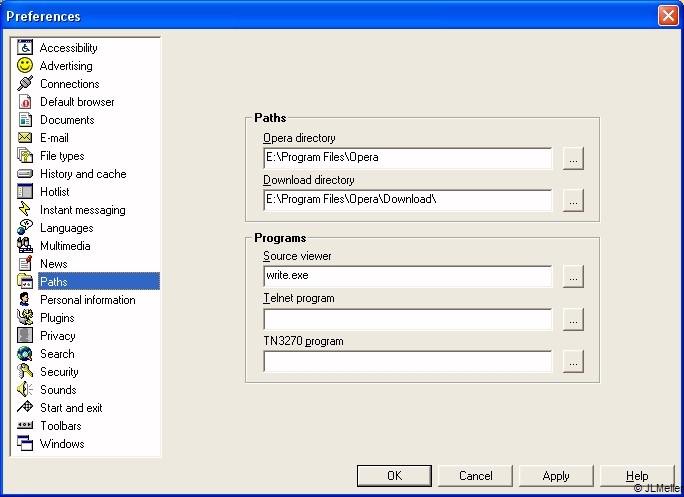Open Security preferences
The width and height of the screenshot is (684, 497).
pyautogui.click(x=59, y=372)
